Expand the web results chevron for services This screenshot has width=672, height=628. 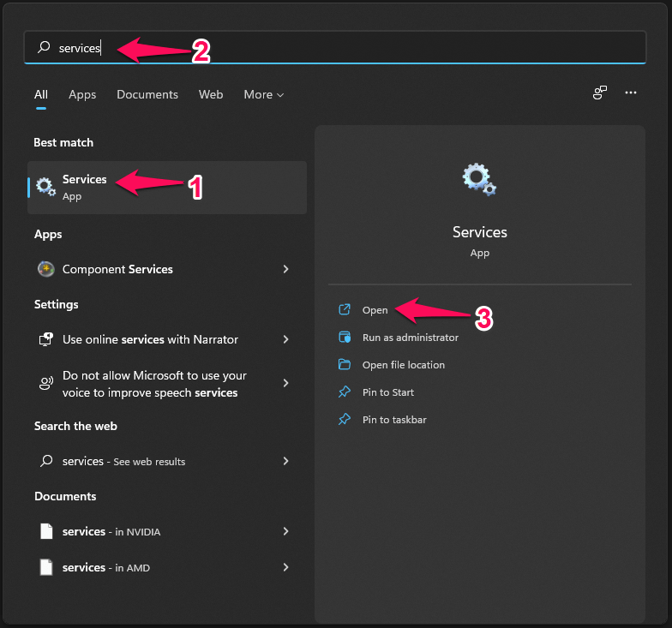(285, 461)
